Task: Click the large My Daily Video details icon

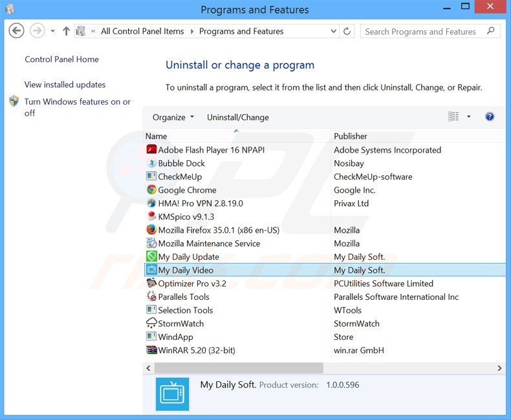Action: click(x=173, y=394)
